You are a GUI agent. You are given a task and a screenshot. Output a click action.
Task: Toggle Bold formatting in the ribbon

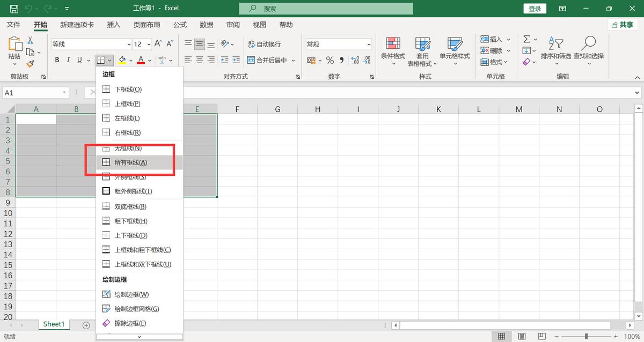click(x=57, y=60)
